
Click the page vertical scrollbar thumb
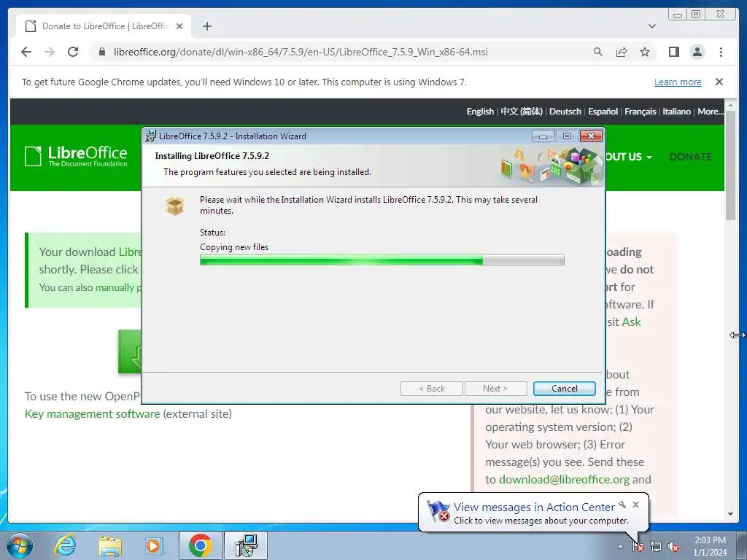coord(731,165)
